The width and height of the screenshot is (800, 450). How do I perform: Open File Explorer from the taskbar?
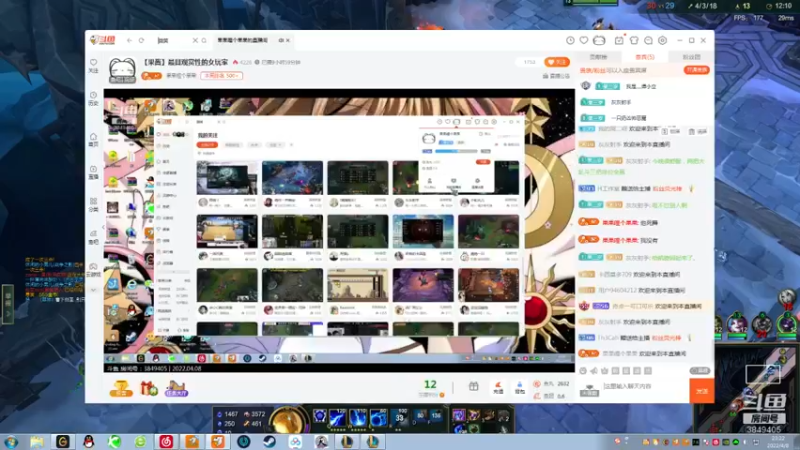click(37, 441)
